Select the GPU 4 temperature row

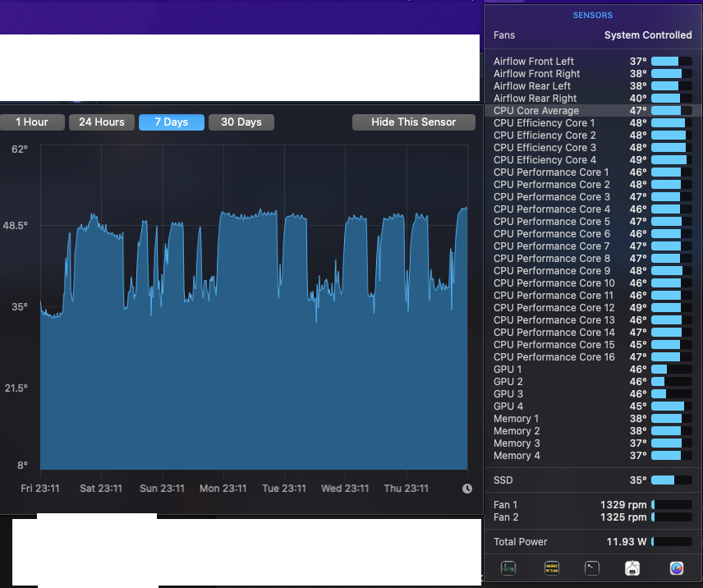(593, 407)
